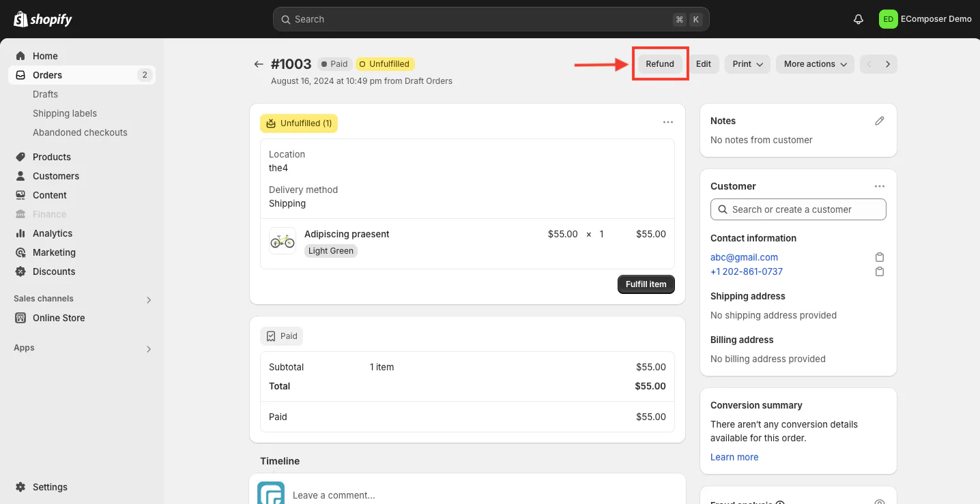The image size is (980, 504).
Task: Open the Customer card three-dot menu
Action: [x=880, y=186]
